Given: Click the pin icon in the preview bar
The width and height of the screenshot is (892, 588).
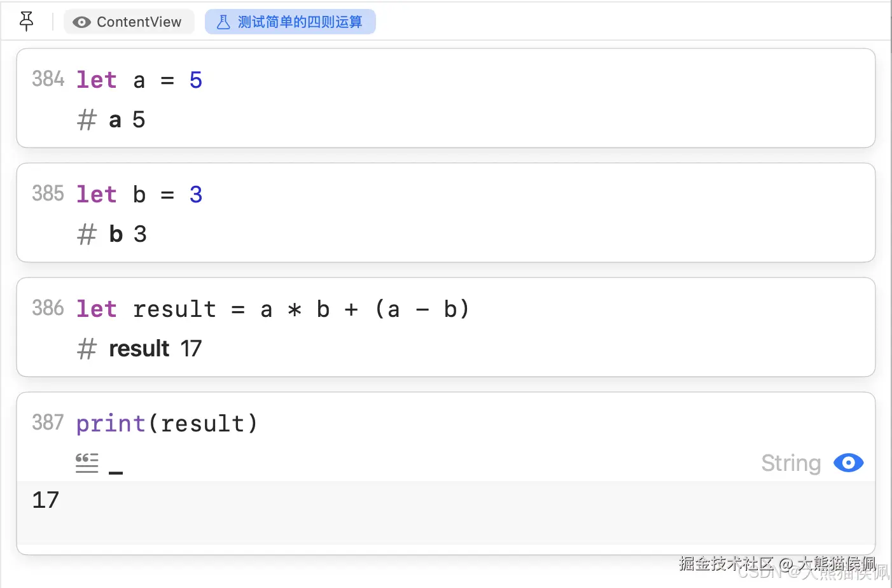Looking at the screenshot, I should tap(26, 22).
